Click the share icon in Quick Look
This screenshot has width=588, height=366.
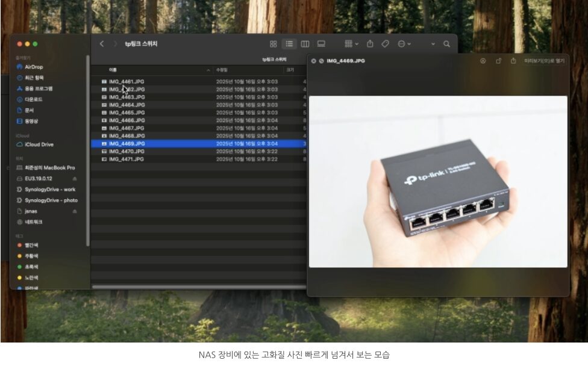513,61
